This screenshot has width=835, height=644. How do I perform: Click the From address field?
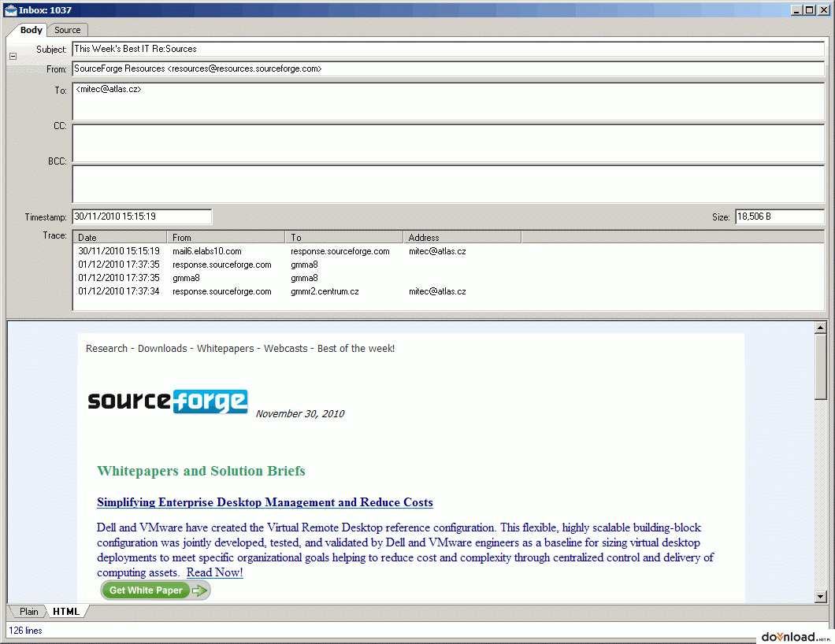pyautogui.click(x=448, y=68)
